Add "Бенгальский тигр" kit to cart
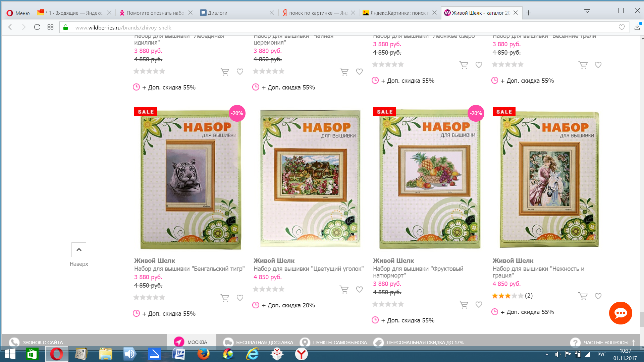Screen dimensions: 644x362 [224, 298]
